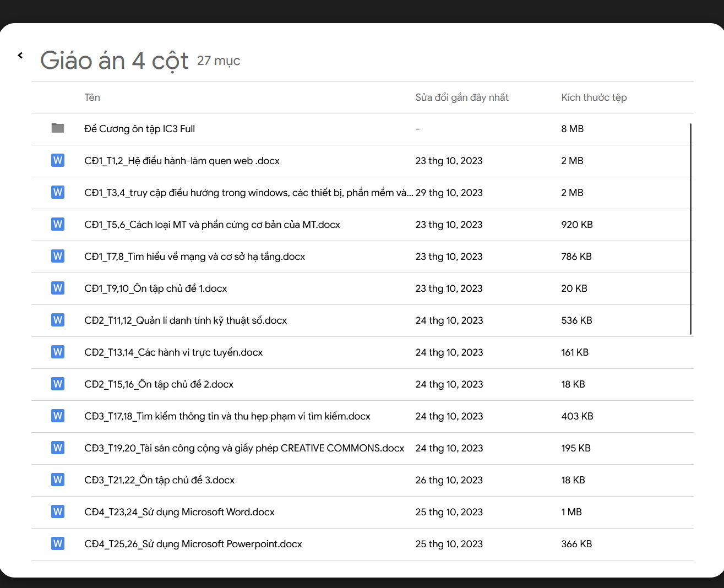This screenshot has height=588, width=724.
Task: Open CĐ1_T1,2_Hệ điều hành-làm quen web .docx
Action: 182,161
